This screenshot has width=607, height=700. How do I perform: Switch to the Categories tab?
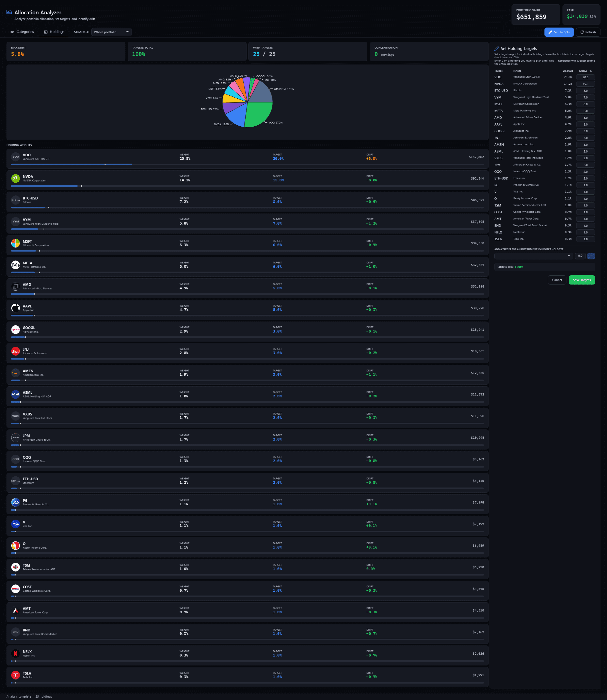point(22,32)
